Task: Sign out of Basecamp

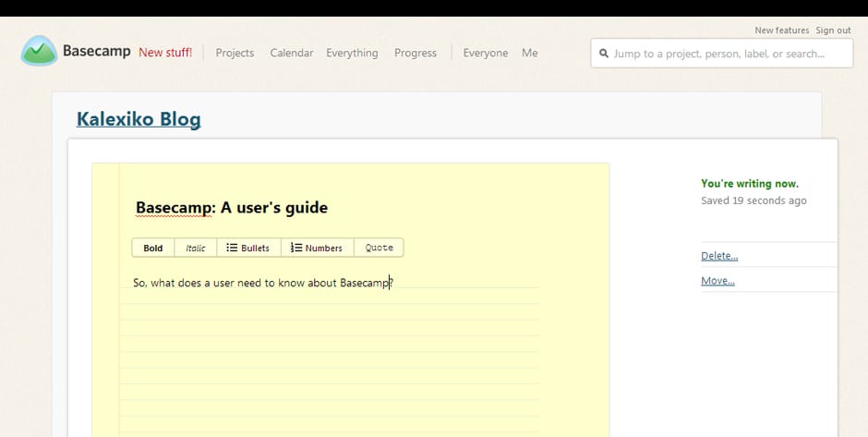Action: 833,30
